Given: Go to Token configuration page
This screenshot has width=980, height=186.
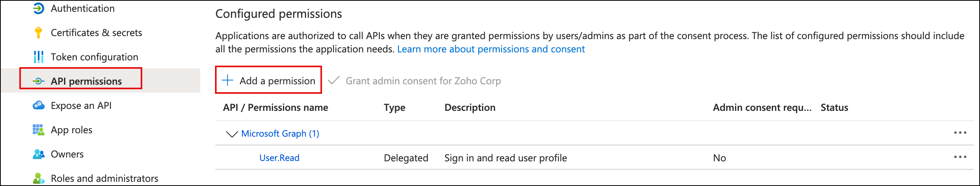Looking at the screenshot, I should tap(94, 57).
